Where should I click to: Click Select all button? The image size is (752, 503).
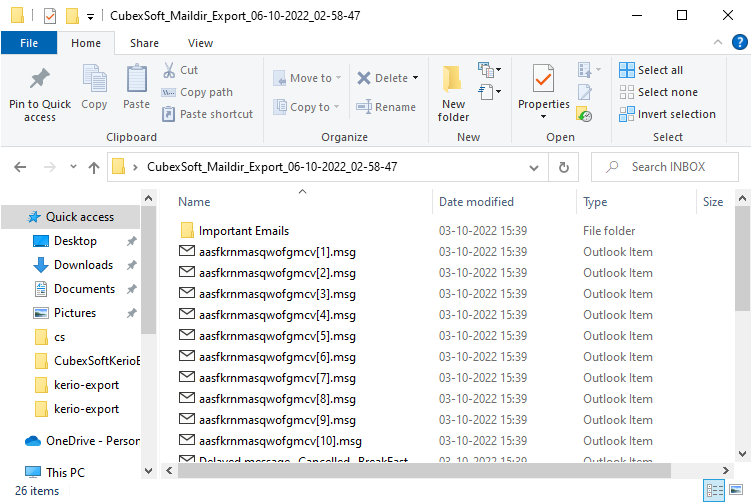click(x=651, y=70)
